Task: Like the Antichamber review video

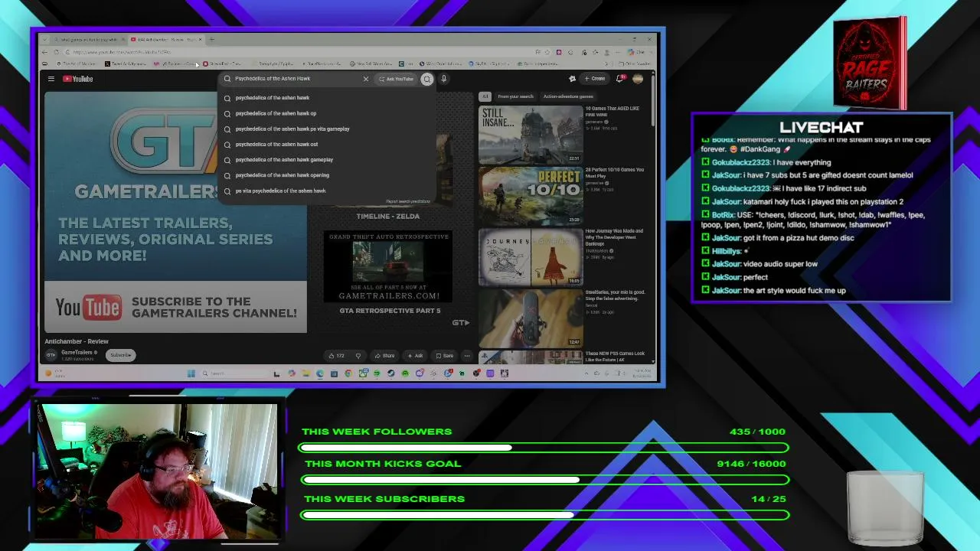Action: pyautogui.click(x=336, y=356)
